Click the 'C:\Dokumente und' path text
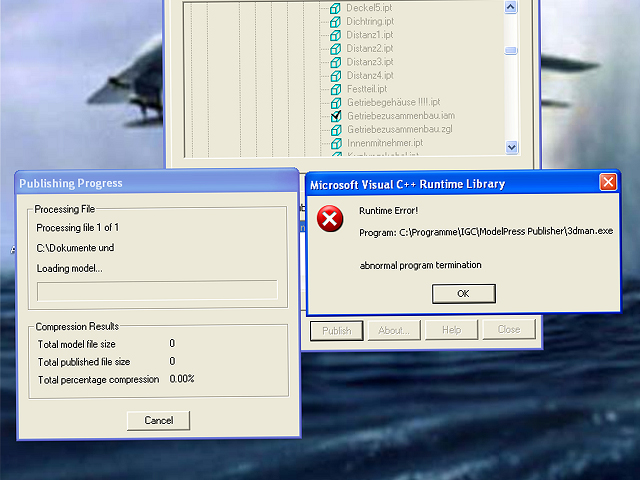Image resolution: width=640 pixels, height=480 pixels. pos(76,248)
